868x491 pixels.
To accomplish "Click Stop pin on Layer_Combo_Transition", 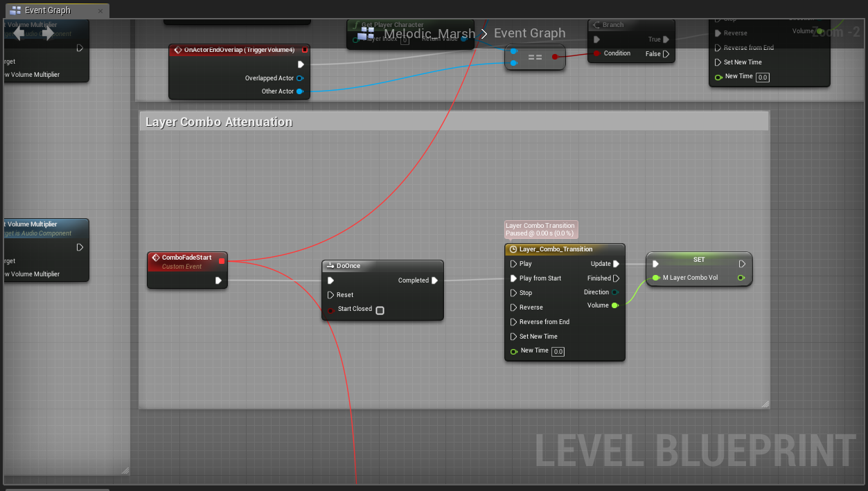I will coord(513,293).
